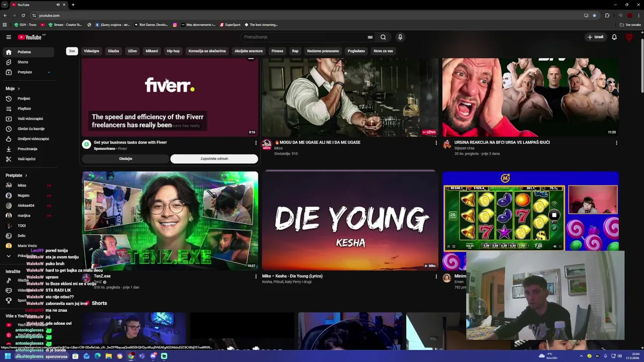Select the Videoigre filter chip

coord(92,51)
